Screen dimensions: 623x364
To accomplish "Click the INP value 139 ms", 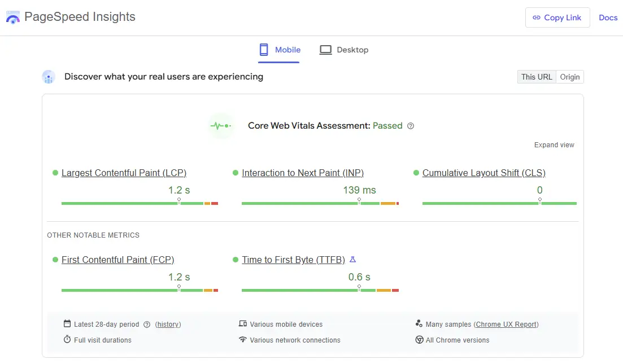I will (x=360, y=190).
